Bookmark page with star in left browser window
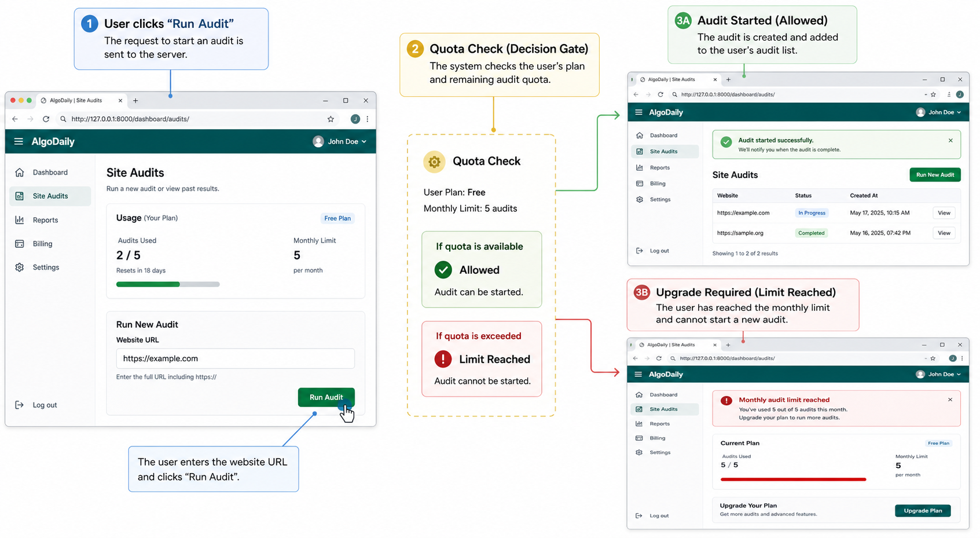Screen dimensions: 980x538 point(331,119)
